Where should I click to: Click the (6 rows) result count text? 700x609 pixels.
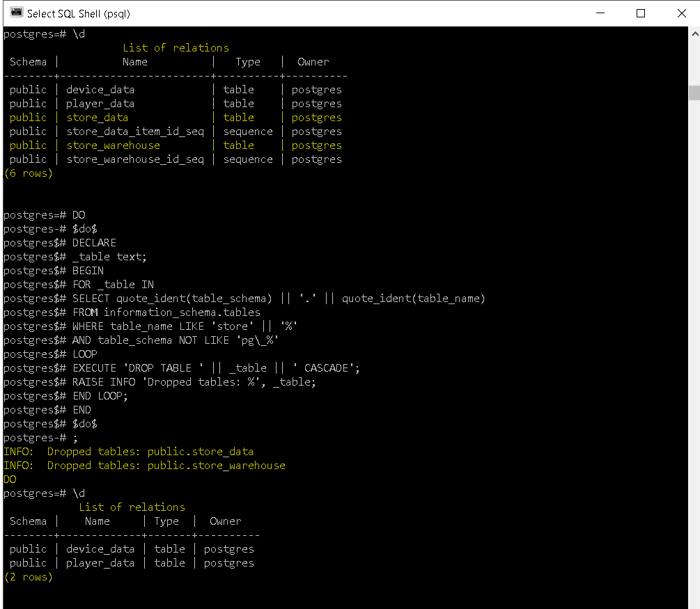tap(28, 173)
